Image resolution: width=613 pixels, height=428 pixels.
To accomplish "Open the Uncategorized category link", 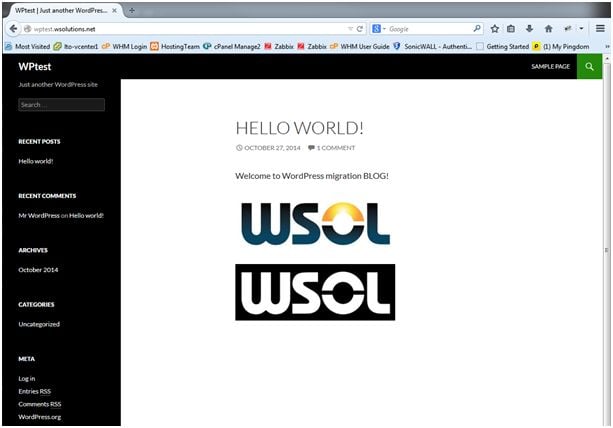I will [39, 324].
